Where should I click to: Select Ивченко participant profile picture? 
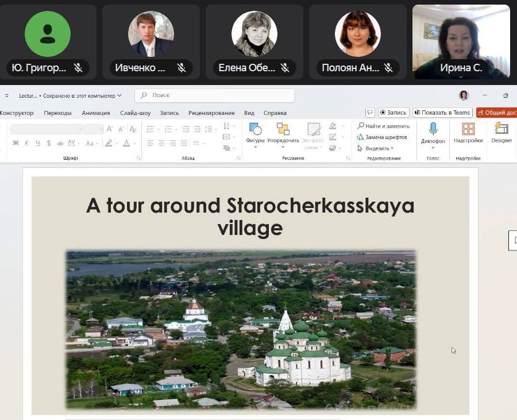point(151,34)
